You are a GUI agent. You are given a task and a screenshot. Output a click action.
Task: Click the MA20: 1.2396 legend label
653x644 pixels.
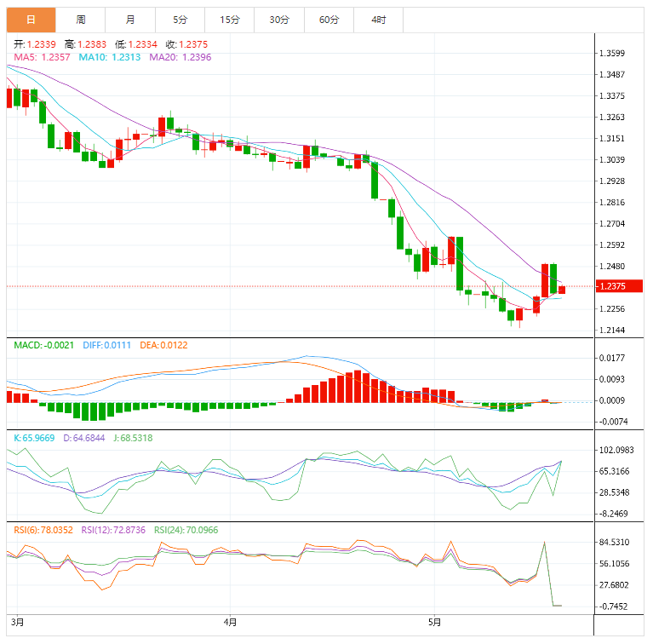180,57
